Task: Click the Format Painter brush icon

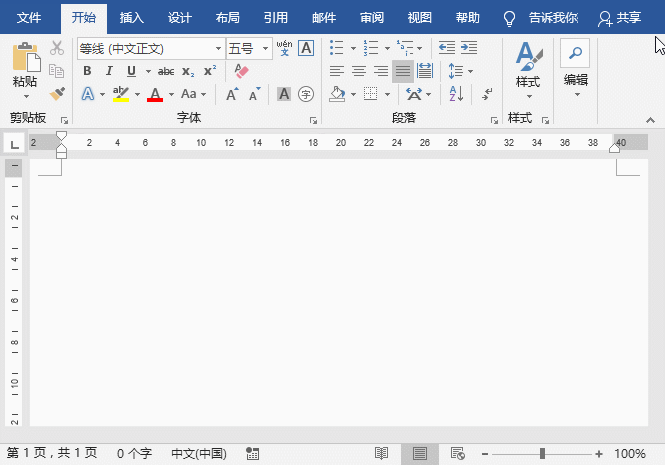Action: point(57,93)
